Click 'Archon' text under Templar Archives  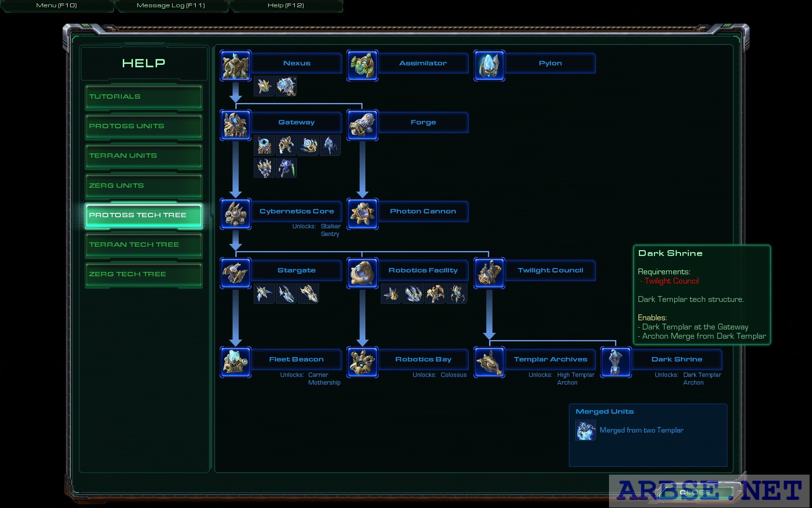(x=567, y=383)
